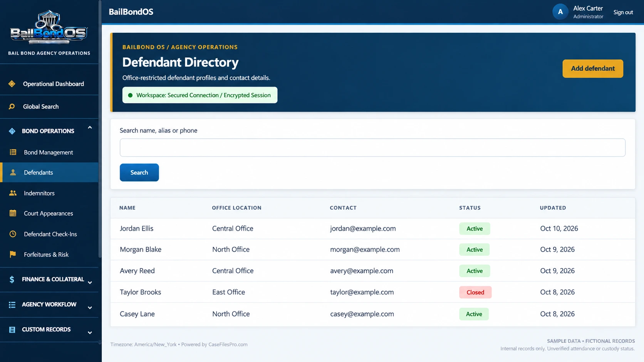Click the Updated column header
644x362 pixels.
(553, 208)
